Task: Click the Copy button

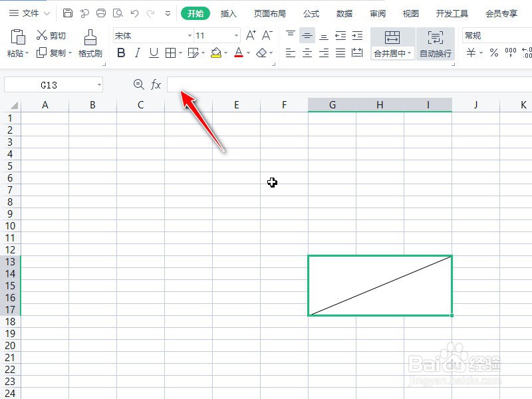Action: (51, 53)
